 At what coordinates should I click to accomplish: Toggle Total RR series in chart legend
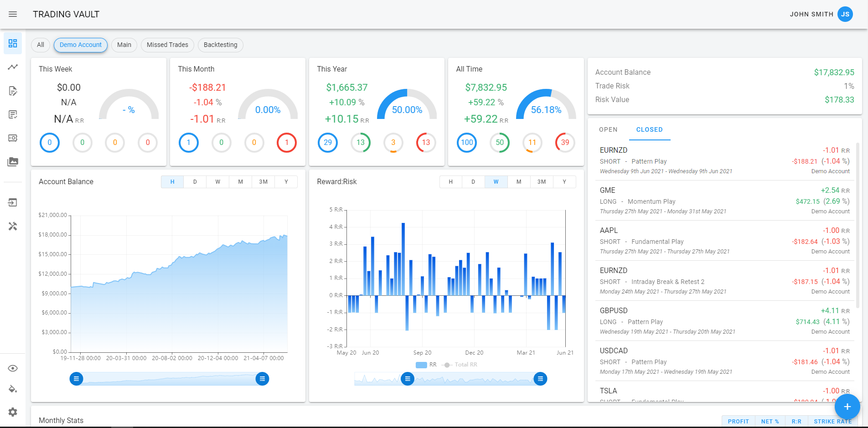(x=461, y=365)
